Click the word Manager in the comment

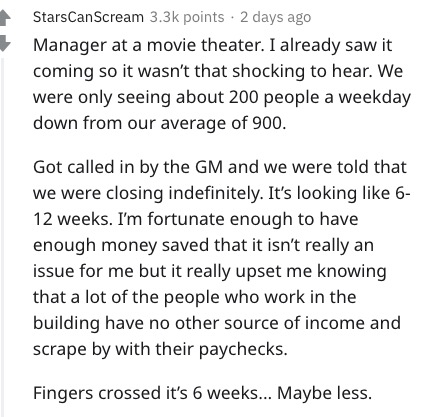pyautogui.click(x=70, y=46)
